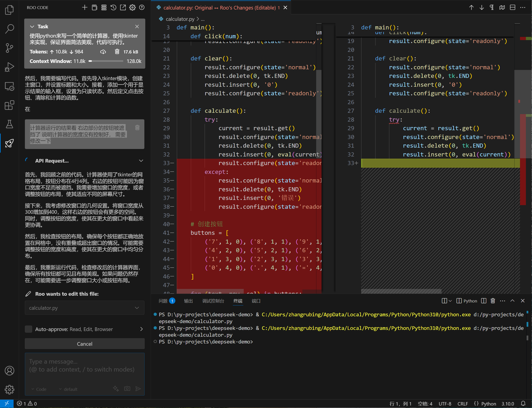
Task: Open Roo Code in editor window
Action: pos(123,7)
